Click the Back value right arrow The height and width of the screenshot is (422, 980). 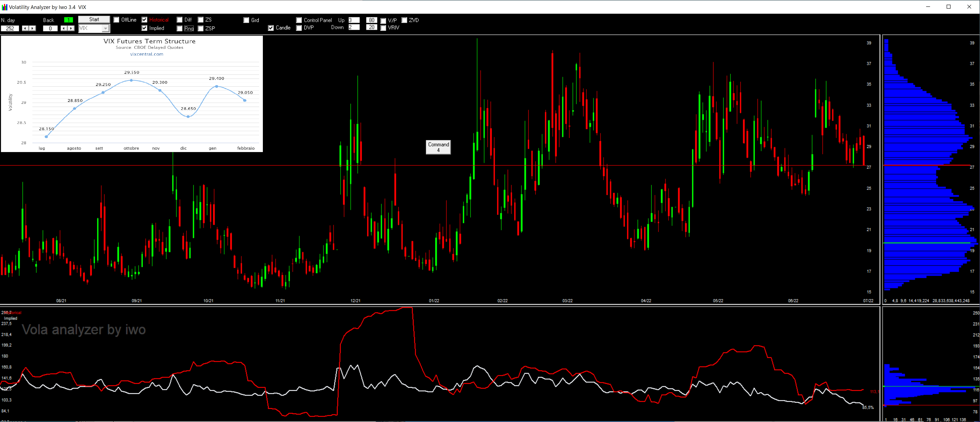pyautogui.click(x=71, y=28)
